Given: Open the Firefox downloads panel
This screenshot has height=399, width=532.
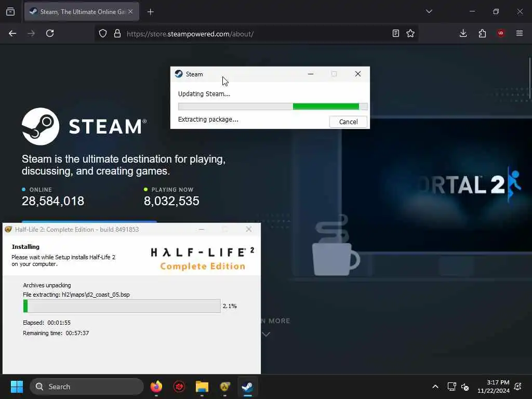Looking at the screenshot, I should pos(463,33).
